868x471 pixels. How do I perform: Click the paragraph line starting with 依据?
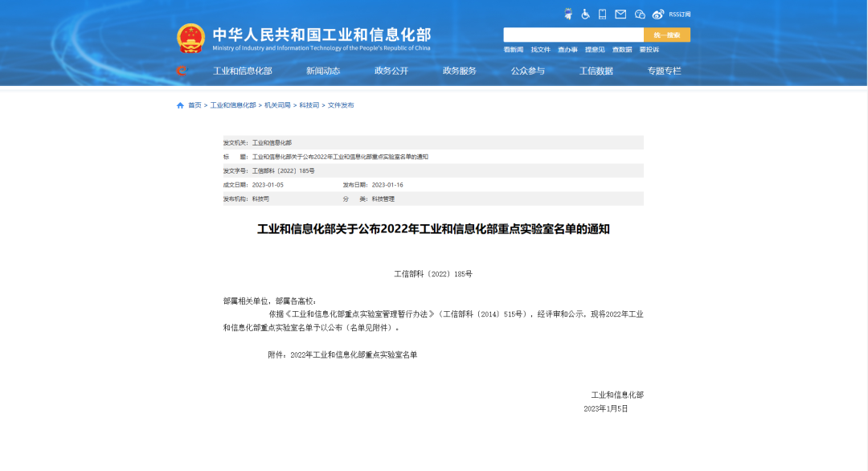[x=457, y=314]
